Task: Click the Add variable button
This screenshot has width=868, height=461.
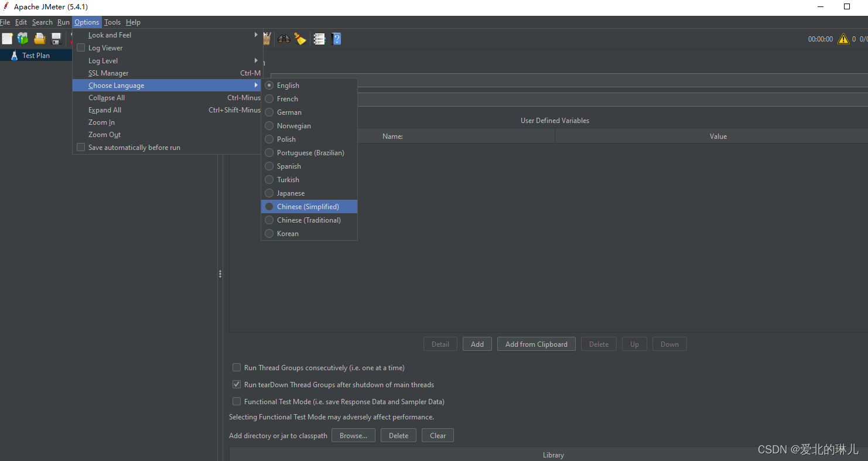Action: 477,344
